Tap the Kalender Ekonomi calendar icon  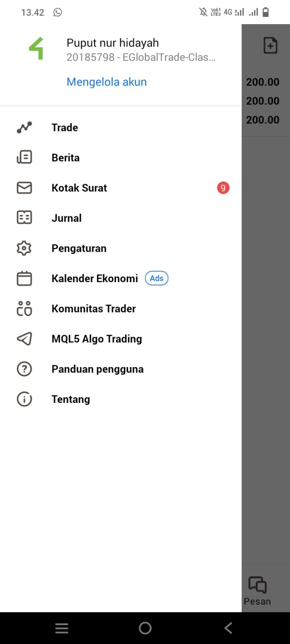(x=24, y=278)
